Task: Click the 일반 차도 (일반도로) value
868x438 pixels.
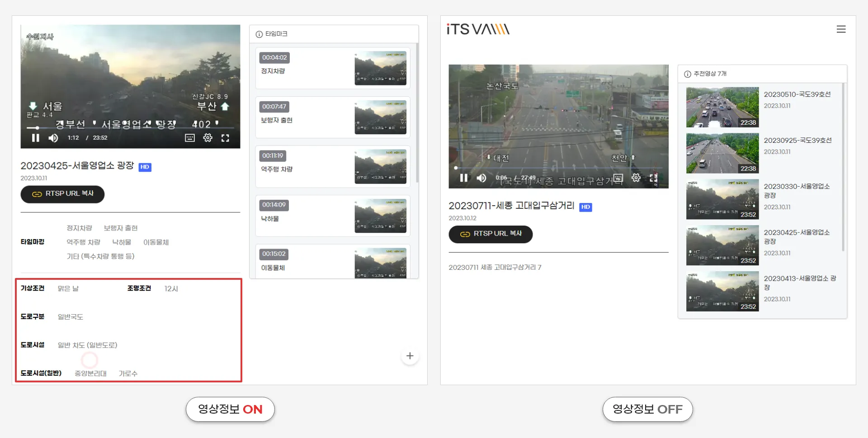Action: (87, 345)
